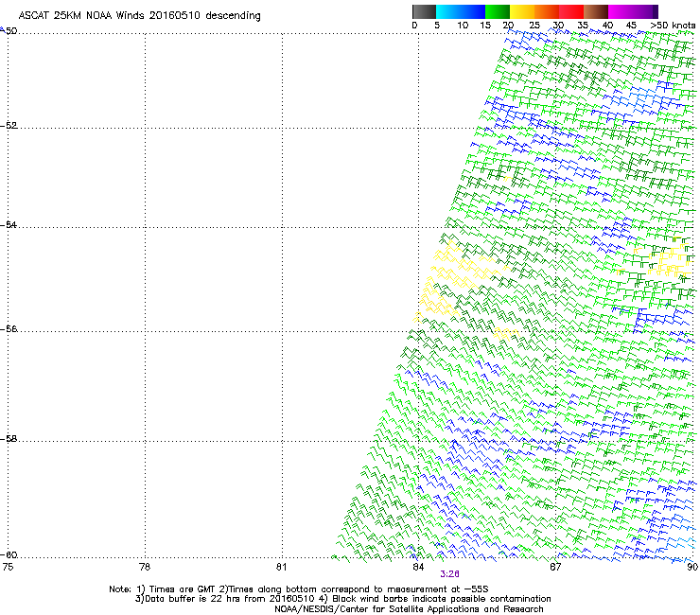Click the '-52' latitude axis label
The width and height of the screenshot is (700, 615).
[x=9, y=126]
